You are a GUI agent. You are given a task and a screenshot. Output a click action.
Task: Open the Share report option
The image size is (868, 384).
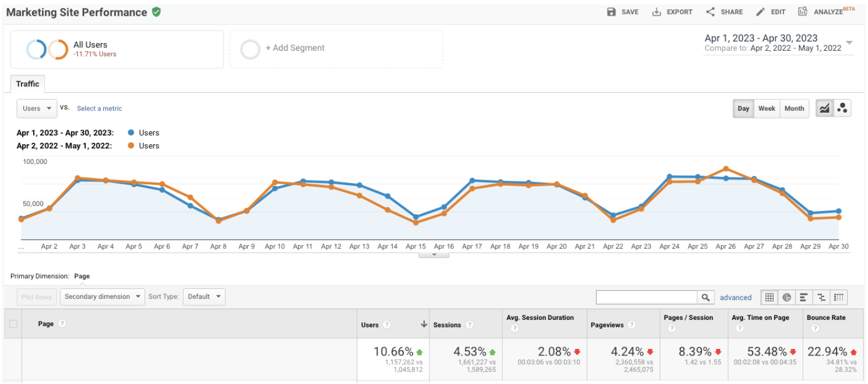(x=710, y=12)
